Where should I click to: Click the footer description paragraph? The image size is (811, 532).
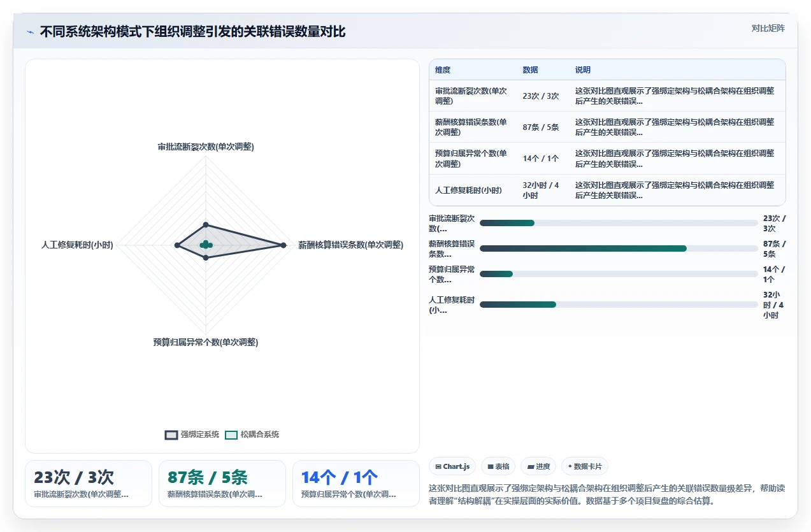click(x=607, y=494)
